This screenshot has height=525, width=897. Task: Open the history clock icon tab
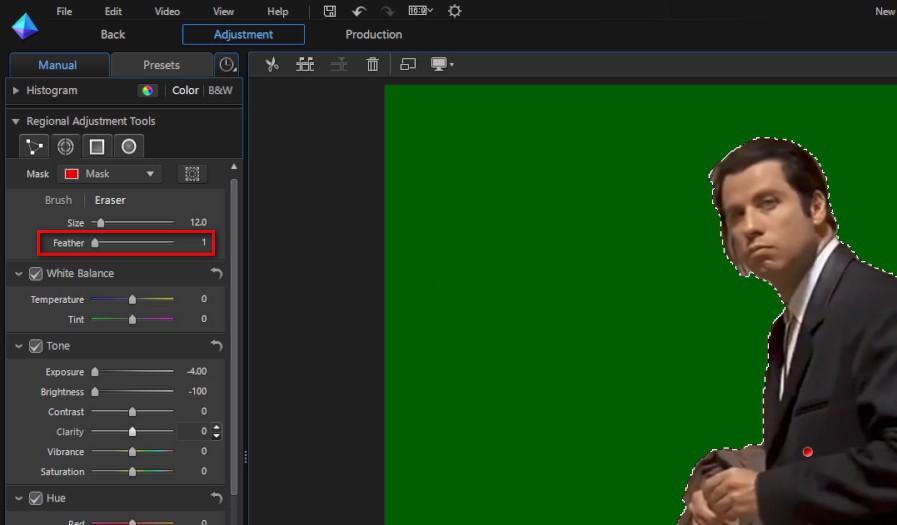[227, 65]
